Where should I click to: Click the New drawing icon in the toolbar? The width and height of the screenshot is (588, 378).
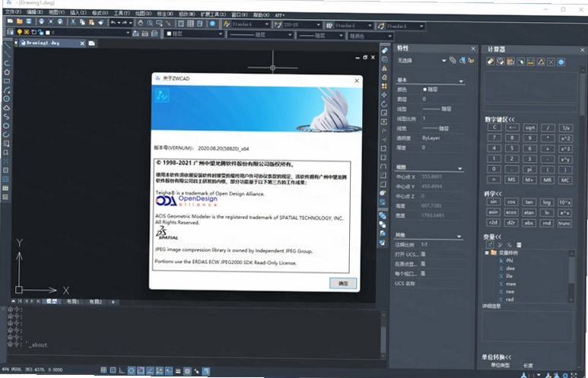pyautogui.click(x=10, y=22)
